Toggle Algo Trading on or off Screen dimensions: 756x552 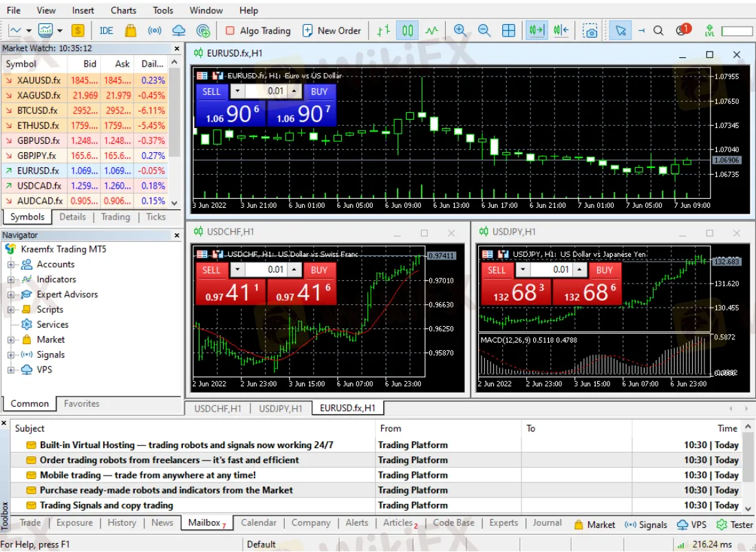[x=258, y=30]
